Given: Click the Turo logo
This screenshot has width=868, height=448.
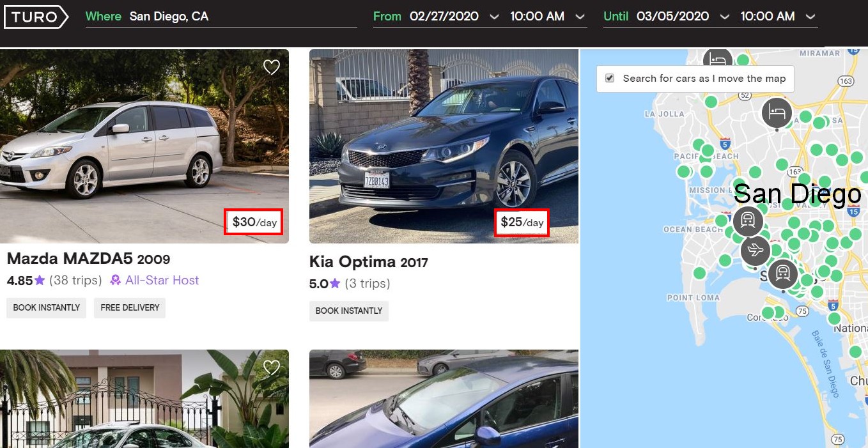Looking at the screenshot, I should click(36, 17).
